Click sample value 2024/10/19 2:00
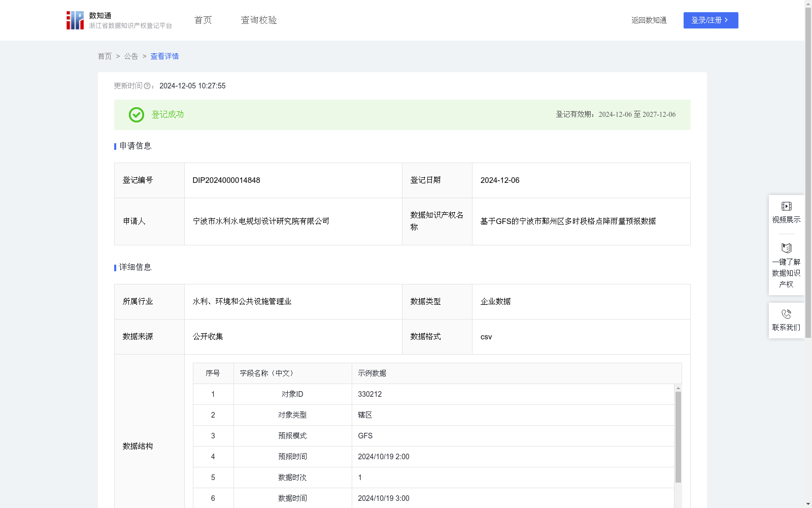Viewport: 812px width, 508px height. tap(383, 457)
